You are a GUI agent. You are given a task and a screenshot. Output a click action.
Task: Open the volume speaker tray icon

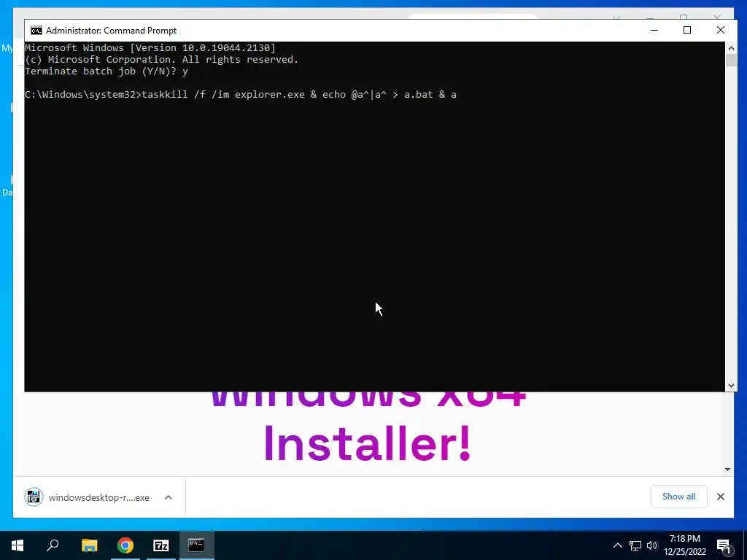click(651, 545)
